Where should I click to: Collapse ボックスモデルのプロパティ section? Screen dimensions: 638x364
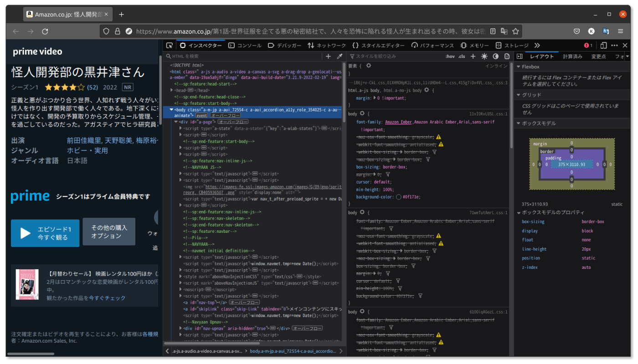(518, 213)
